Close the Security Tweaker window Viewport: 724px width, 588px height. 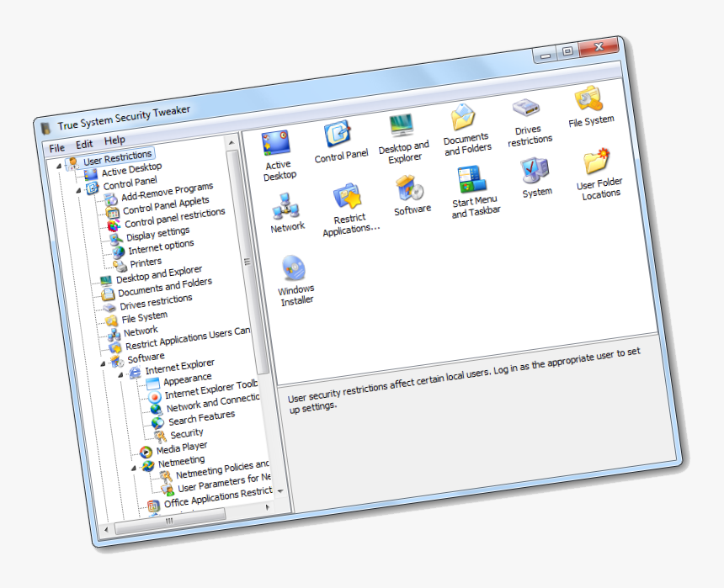click(x=599, y=46)
